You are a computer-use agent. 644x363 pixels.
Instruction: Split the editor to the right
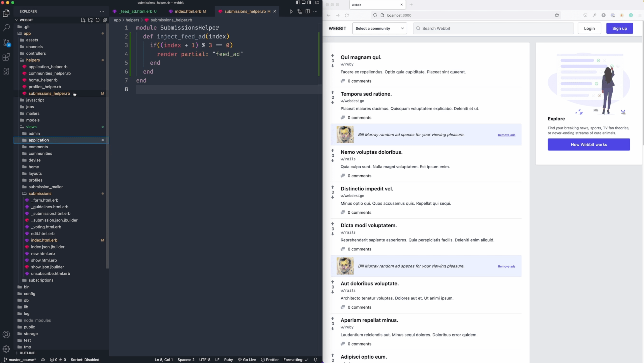point(308,11)
